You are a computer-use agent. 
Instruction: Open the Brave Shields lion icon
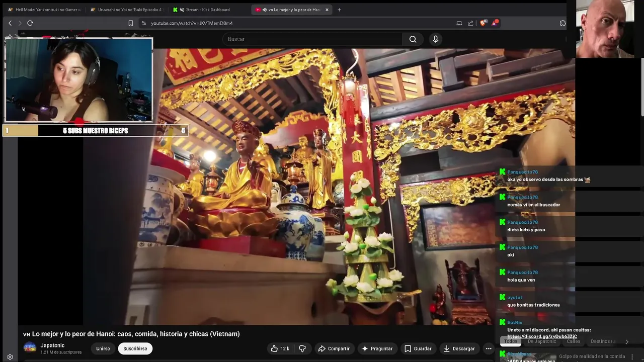[483, 23]
